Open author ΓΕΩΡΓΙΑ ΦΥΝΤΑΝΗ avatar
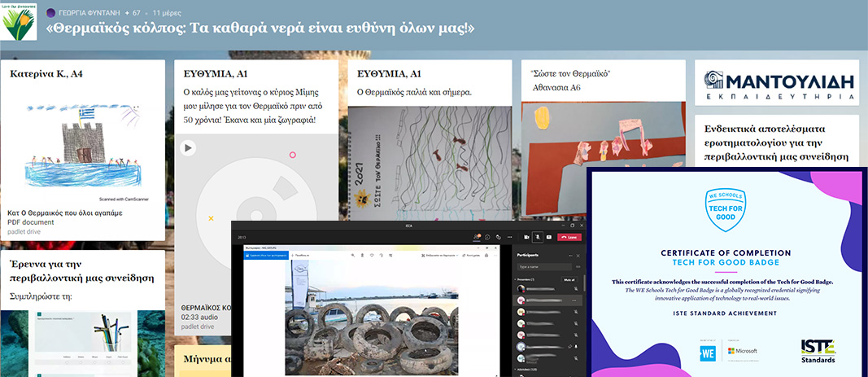Viewport: 868px width, 377px height. 51,13
